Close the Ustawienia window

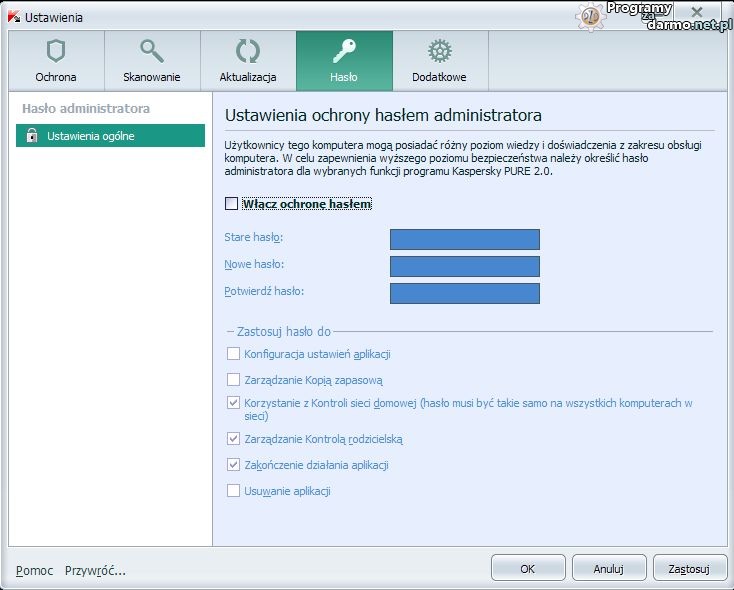[x=697, y=12]
